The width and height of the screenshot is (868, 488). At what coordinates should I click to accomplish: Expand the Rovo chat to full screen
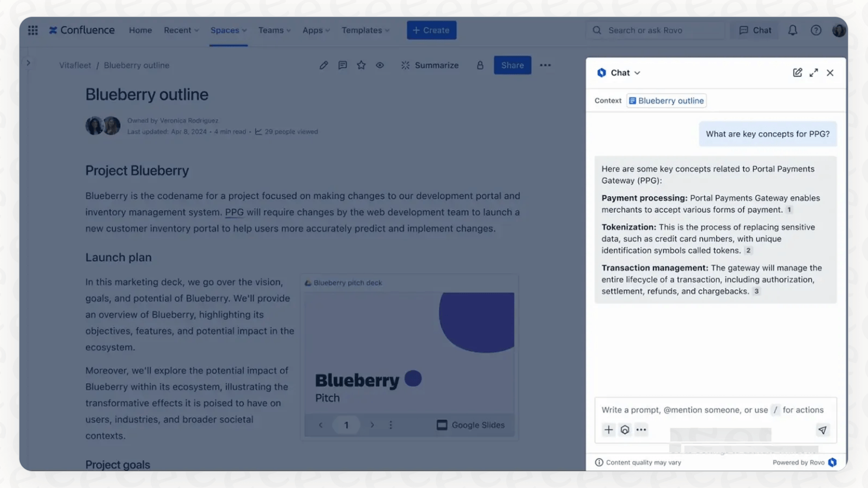click(x=814, y=72)
